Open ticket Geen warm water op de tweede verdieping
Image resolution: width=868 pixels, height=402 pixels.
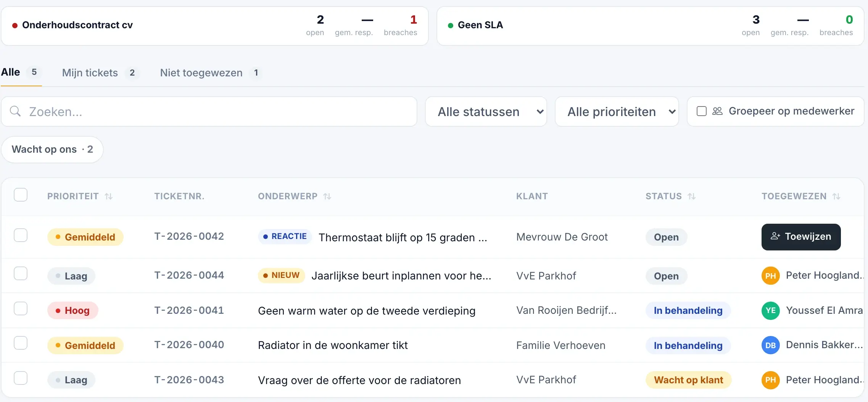click(367, 311)
